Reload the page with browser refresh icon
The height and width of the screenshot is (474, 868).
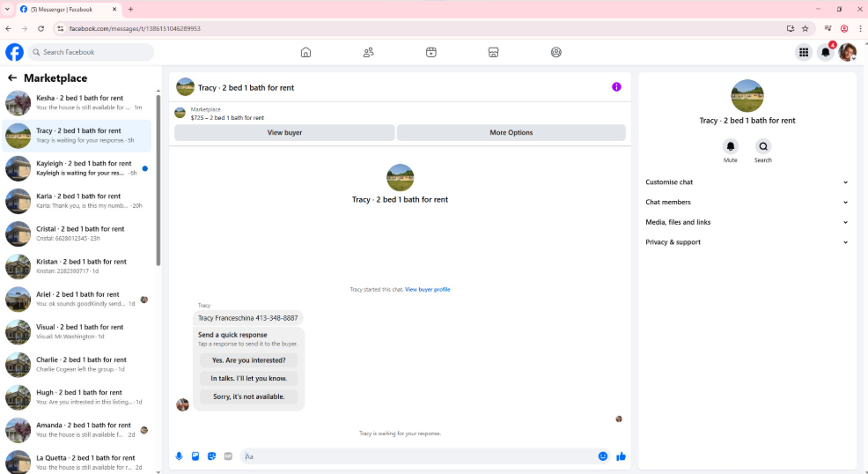tap(41, 28)
